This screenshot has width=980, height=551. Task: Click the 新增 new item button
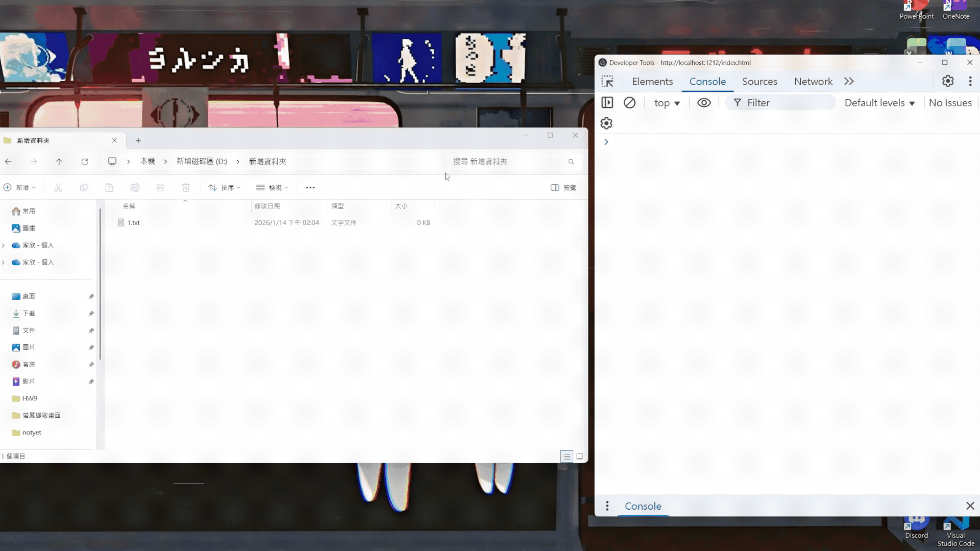click(x=19, y=188)
